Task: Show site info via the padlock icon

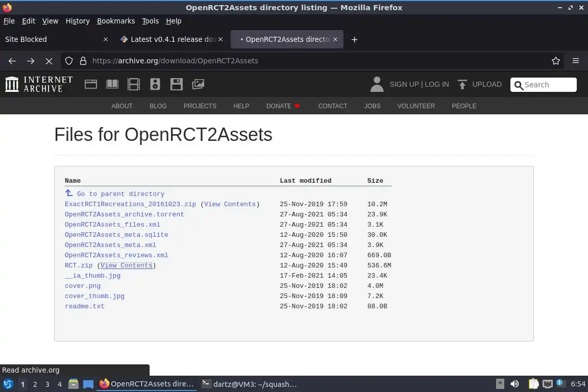Action: 83,61
